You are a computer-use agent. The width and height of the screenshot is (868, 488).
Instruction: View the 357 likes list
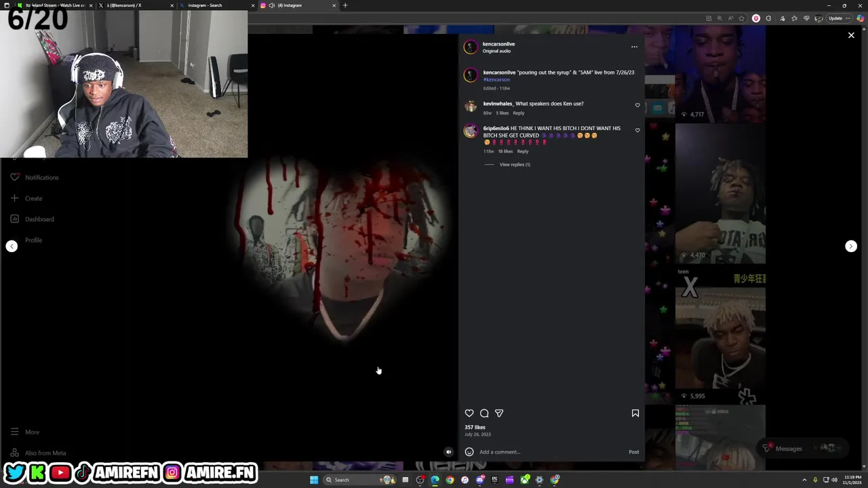(475, 428)
